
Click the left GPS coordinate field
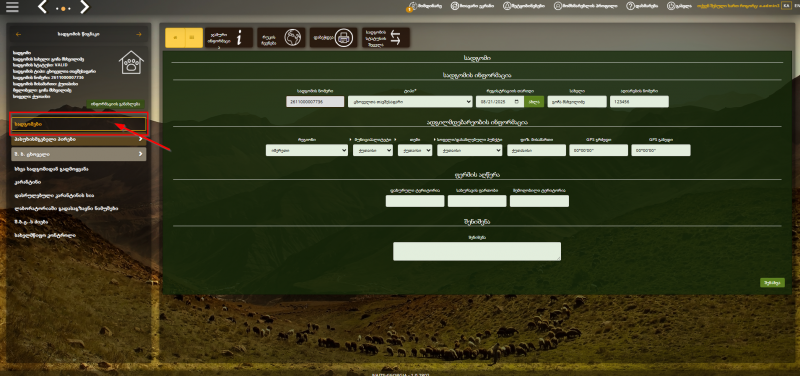coord(599,150)
